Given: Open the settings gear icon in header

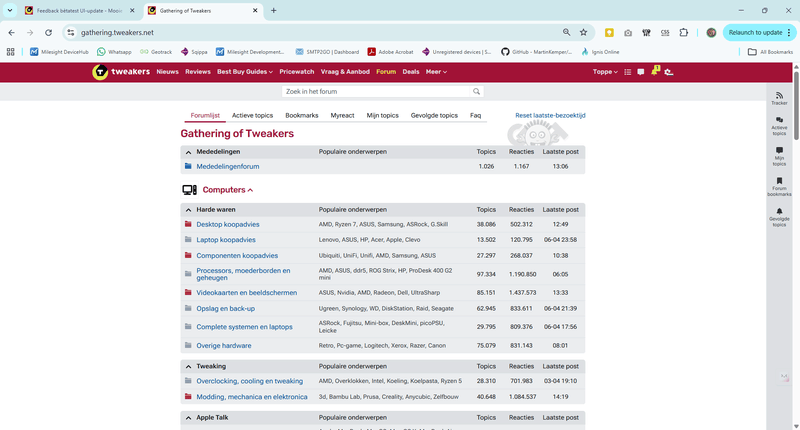Looking at the screenshot, I should (669, 72).
